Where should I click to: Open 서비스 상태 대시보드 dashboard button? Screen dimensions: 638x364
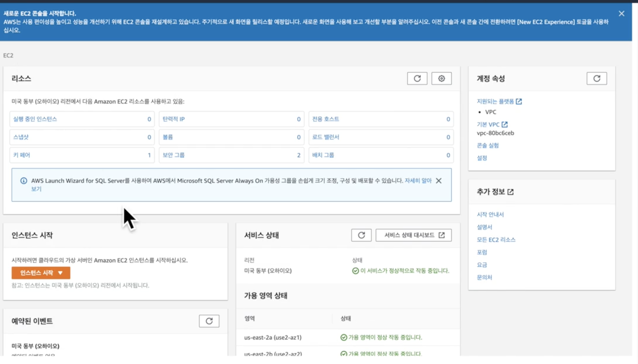click(413, 235)
